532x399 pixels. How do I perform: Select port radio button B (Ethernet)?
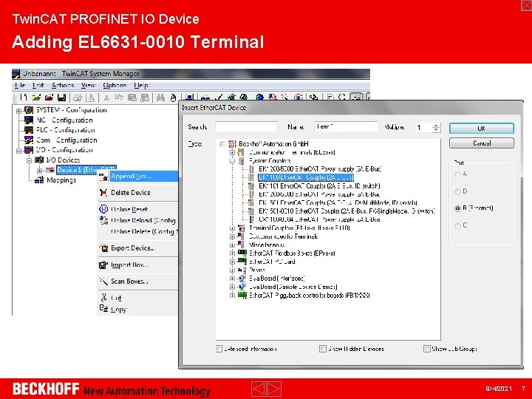tap(457, 208)
